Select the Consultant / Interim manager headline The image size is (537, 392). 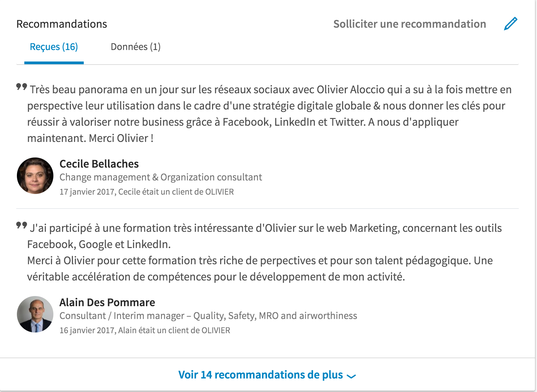click(x=208, y=316)
